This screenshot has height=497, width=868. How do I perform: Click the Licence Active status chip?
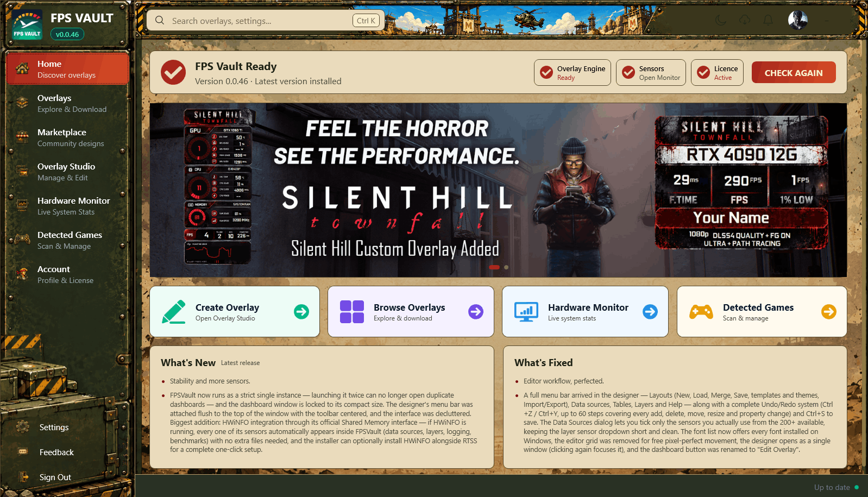pyautogui.click(x=718, y=73)
